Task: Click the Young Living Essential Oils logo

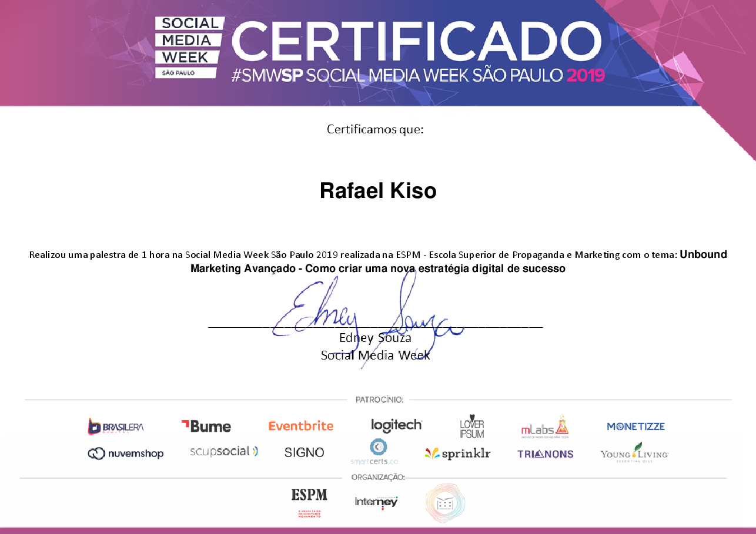Action: click(x=634, y=453)
